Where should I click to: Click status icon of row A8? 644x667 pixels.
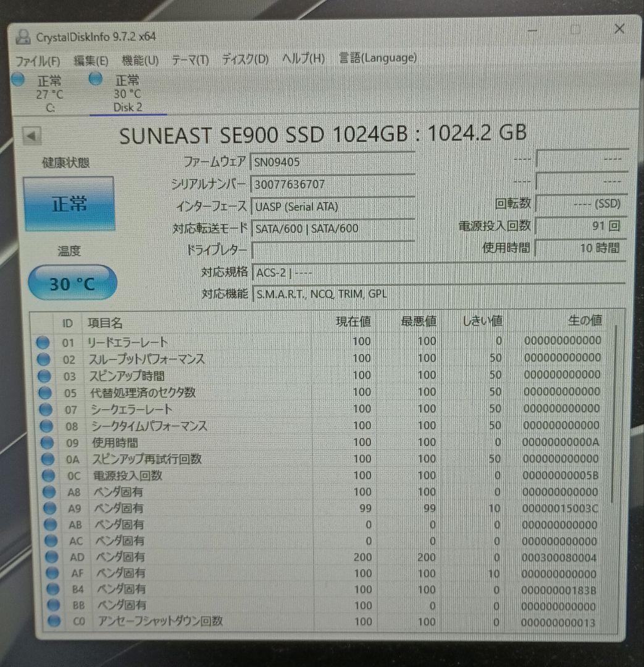tap(49, 492)
